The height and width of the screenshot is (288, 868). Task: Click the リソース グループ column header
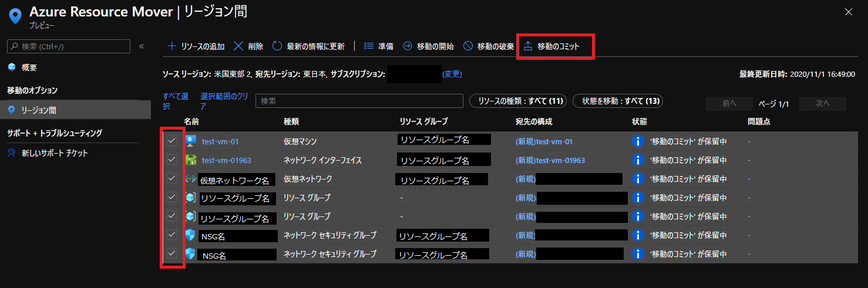tap(423, 121)
